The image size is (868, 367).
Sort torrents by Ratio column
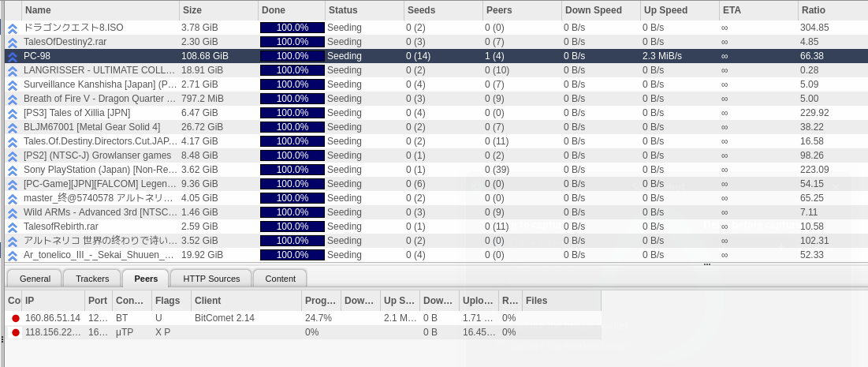pos(833,10)
